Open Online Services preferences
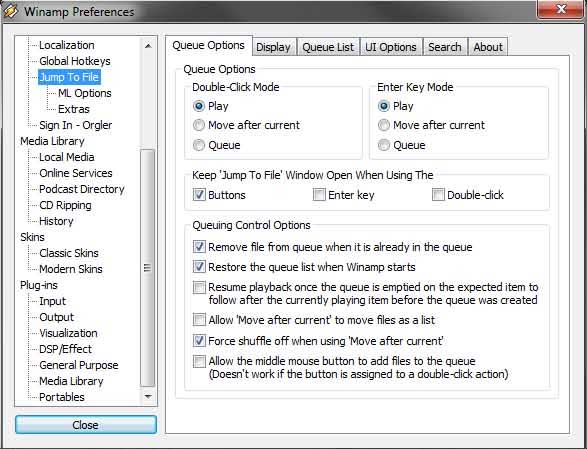This screenshot has height=449, width=587. point(76,173)
